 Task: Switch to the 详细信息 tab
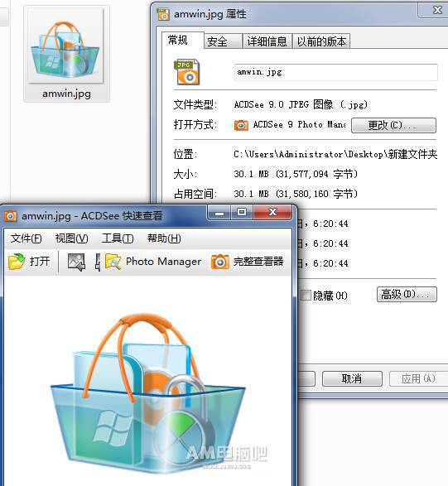point(267,41)
